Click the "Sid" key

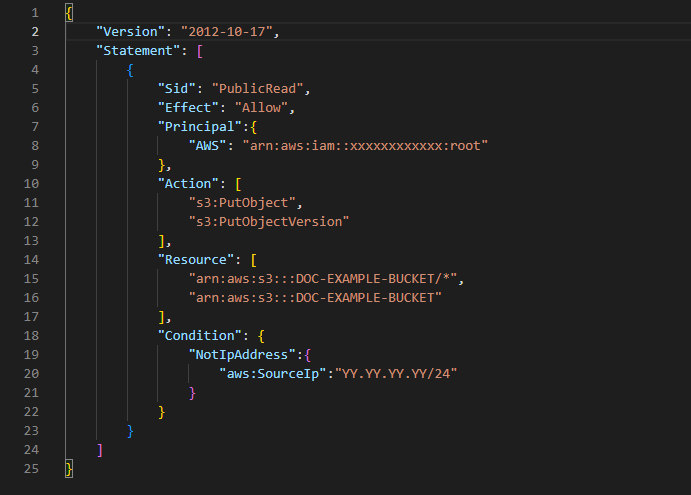(176, 89)
